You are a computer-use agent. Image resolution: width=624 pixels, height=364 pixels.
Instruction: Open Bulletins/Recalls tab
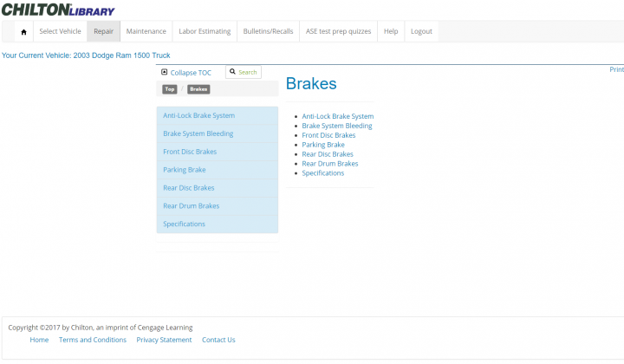click(x=268, y=31)
